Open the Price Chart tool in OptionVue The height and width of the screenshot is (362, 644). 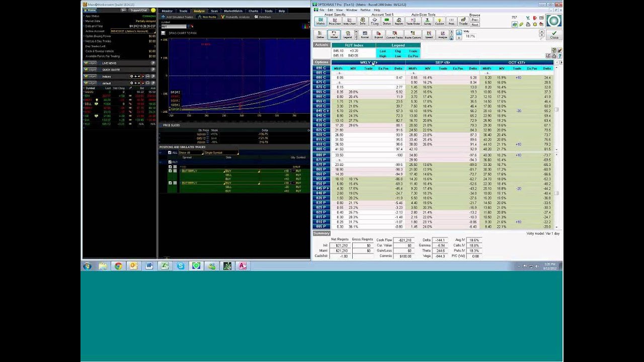[x=335, y=22]
